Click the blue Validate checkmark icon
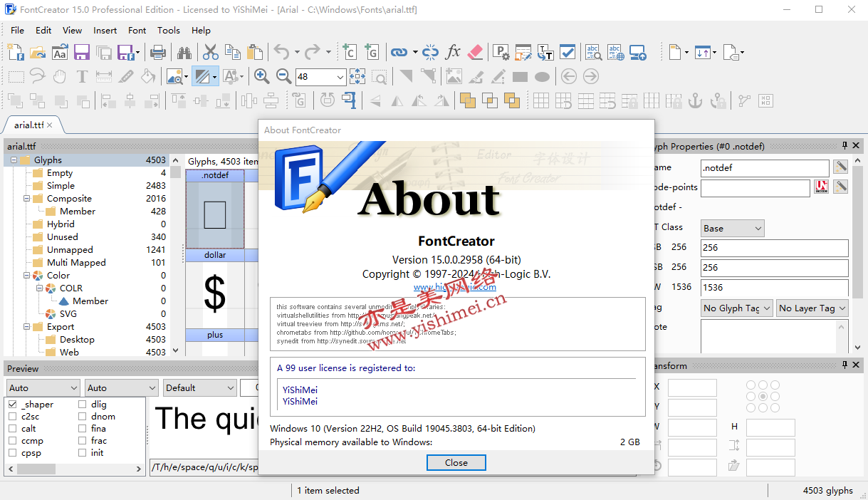Screen dimensions: 868x500 [568, 52]
